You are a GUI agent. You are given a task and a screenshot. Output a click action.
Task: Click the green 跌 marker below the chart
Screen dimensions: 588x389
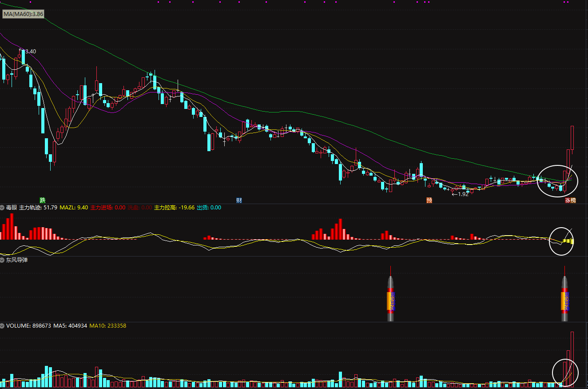click(x=42, y=200)
